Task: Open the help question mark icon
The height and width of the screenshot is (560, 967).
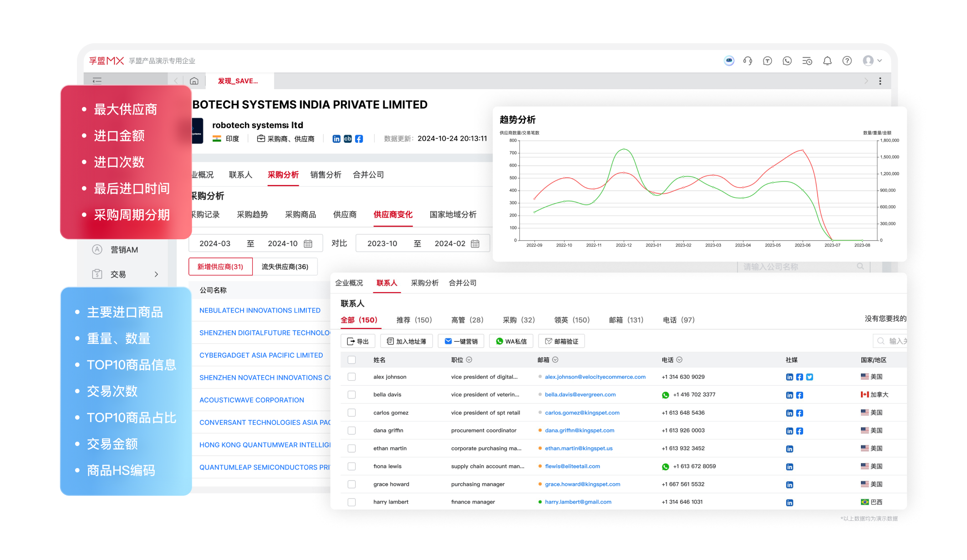Action: click(x=847, y=61)
